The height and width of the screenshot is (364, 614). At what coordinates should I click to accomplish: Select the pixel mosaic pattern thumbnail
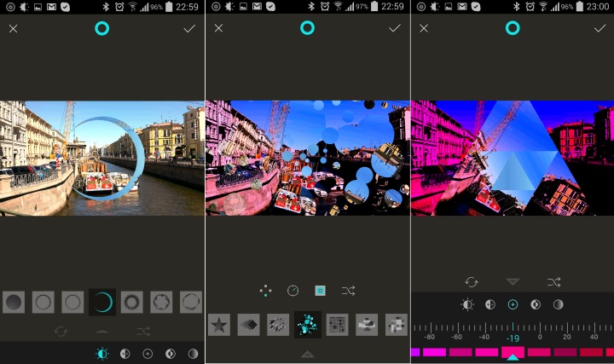click(x=397, y=325)
